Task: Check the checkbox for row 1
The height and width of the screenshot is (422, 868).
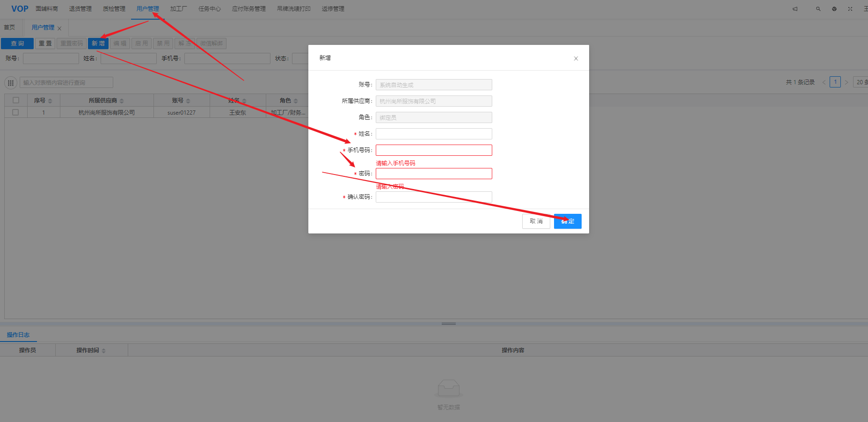Action: pyautogui.click(x=16, y=112)
